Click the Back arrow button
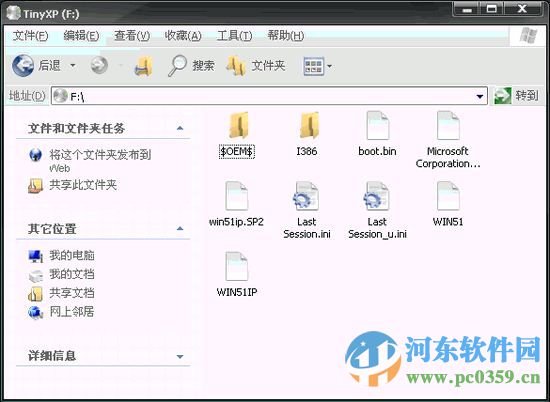 [x=23, y=65]
